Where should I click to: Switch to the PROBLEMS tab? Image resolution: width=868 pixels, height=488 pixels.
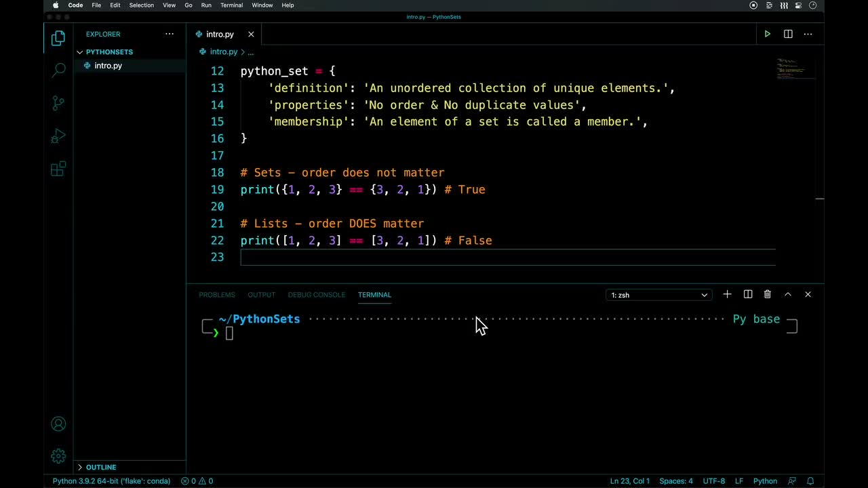[217, 295]
